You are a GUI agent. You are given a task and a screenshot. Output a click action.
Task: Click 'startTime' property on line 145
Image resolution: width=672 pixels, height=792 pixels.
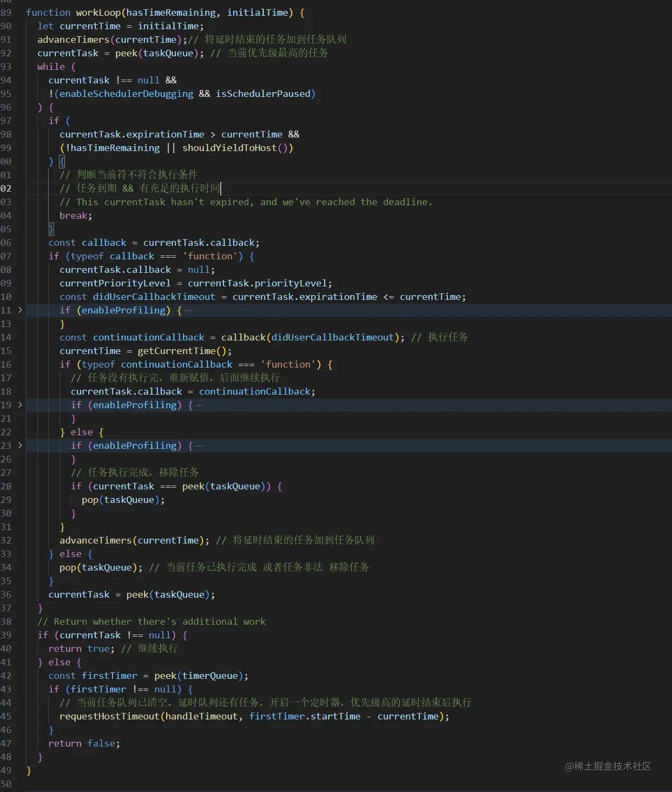(x=335, y=716)
